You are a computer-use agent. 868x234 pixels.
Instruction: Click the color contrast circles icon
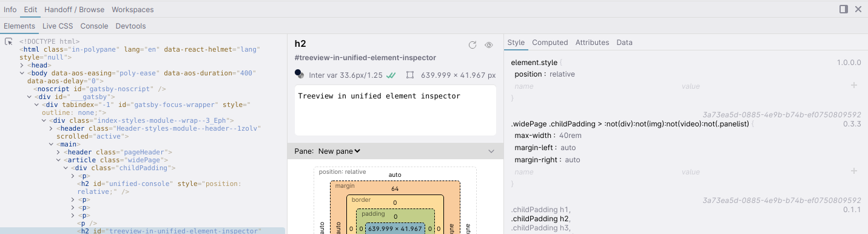pos(299,74)
